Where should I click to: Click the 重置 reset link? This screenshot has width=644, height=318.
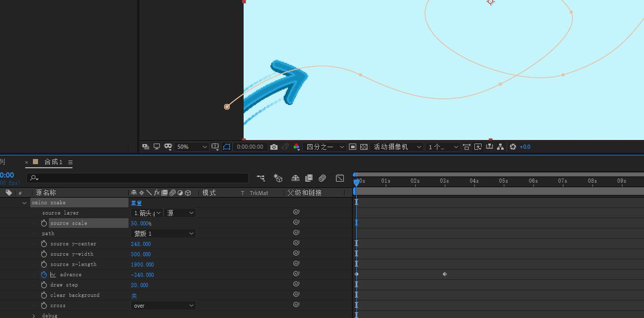click(136, 203)
